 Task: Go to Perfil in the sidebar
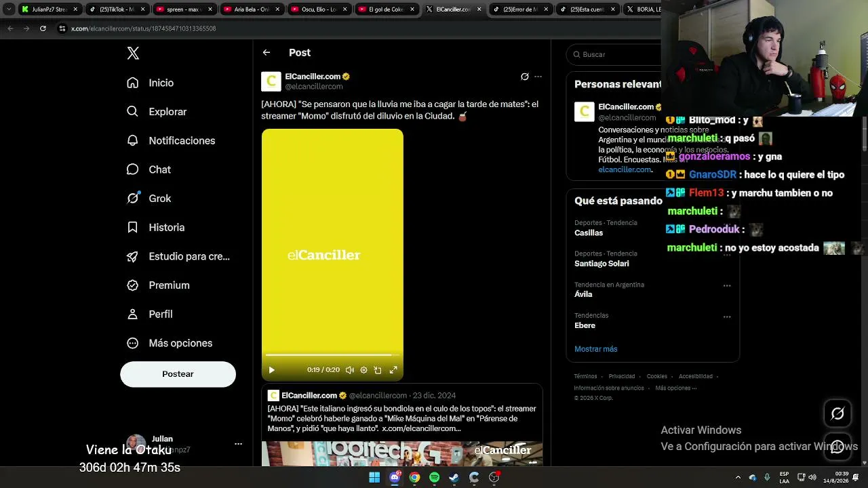(149, 314)
